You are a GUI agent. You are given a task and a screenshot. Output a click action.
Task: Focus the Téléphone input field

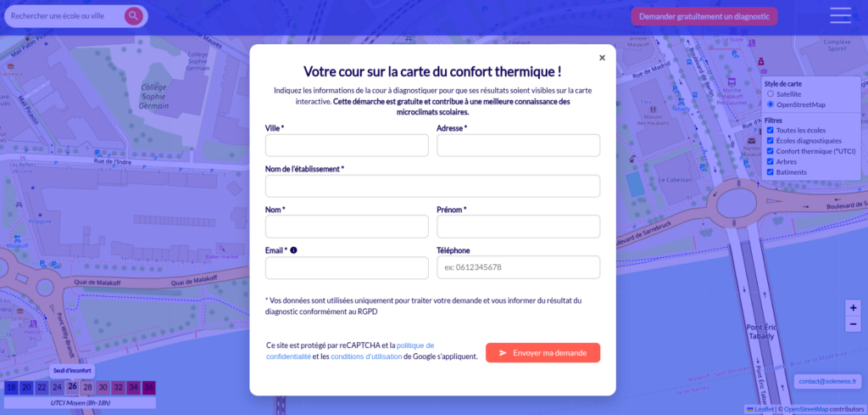518,267
